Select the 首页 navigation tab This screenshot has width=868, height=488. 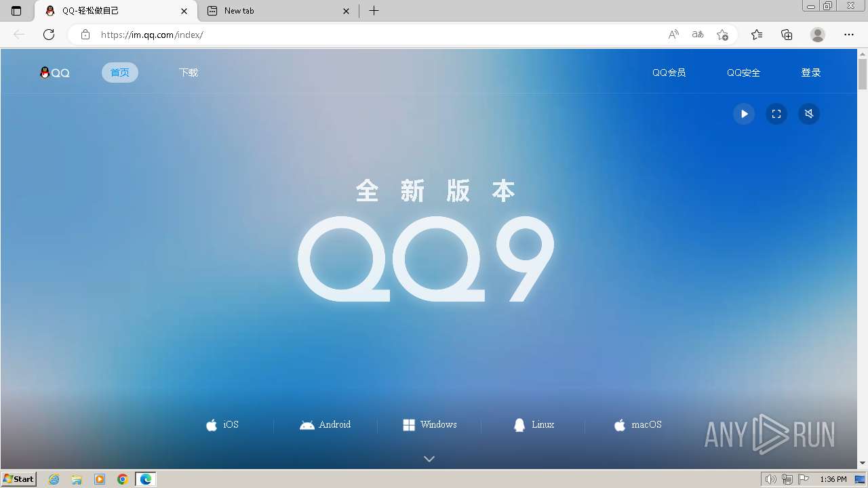(120, 73)
